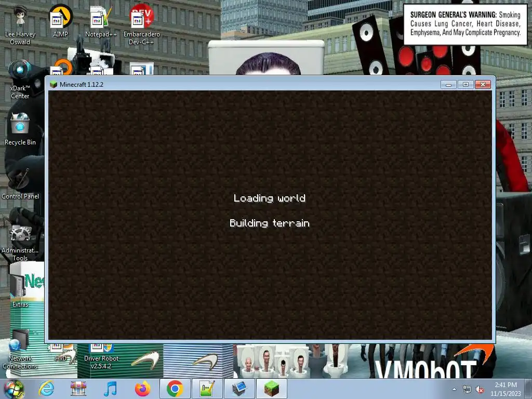Click the Show desktop button
Image resolution: width=532 pixels, height=399 pixels.
click(x=528, y=389)
